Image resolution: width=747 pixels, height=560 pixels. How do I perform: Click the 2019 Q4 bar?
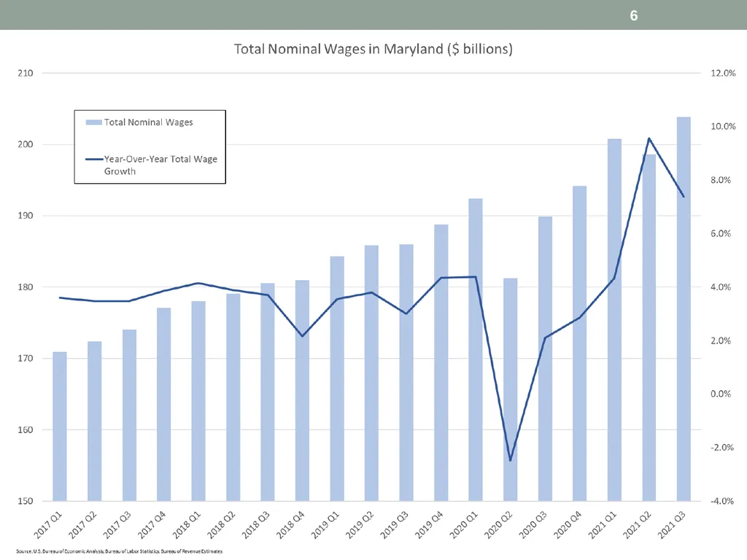[441, 362]
